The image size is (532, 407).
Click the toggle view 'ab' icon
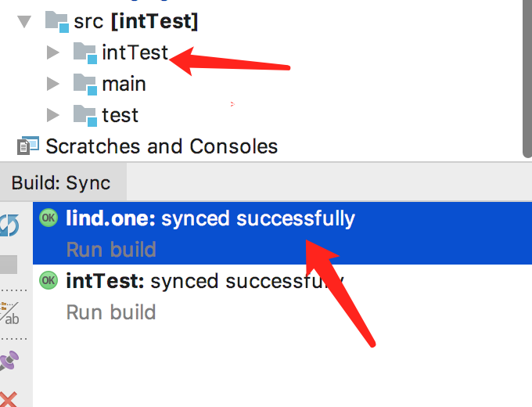coord(11,315)
